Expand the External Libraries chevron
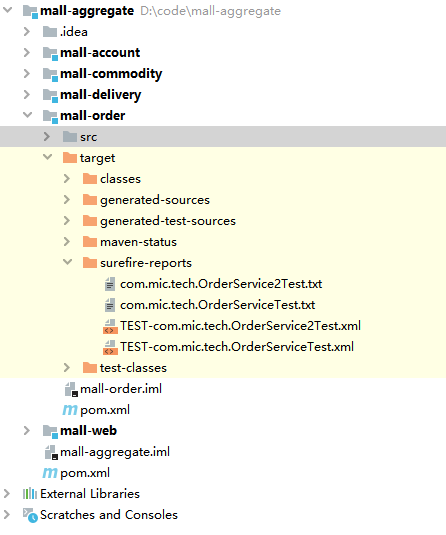446x535 pixels. coord(6,493)
